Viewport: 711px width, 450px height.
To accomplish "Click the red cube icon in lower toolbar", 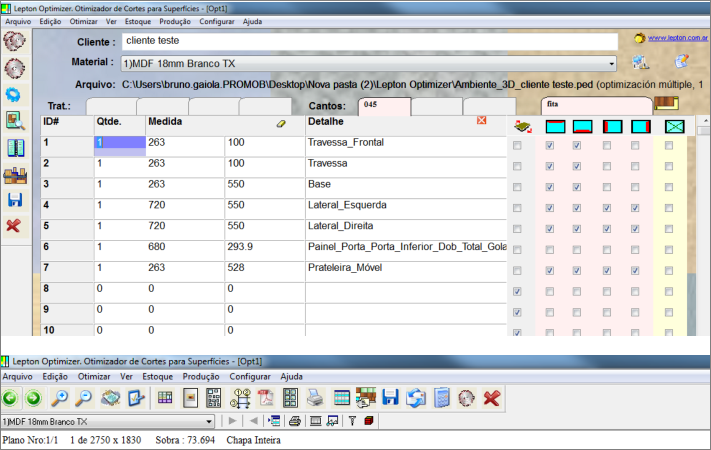I will point(369,421).
